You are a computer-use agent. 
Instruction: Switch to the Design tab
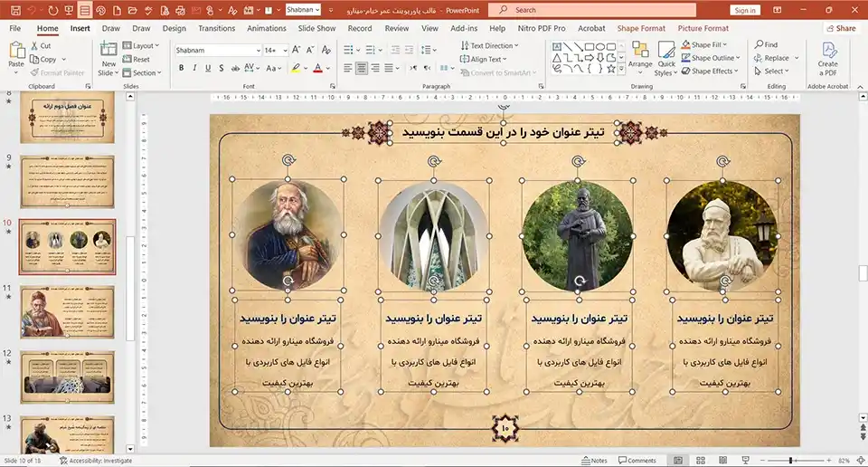click(x=175, y=28)
